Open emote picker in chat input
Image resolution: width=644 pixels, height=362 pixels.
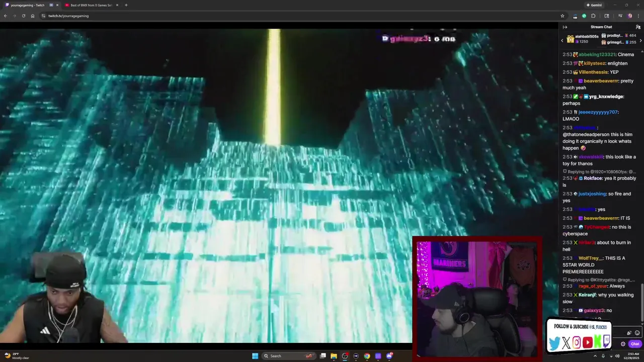(637, 333)
